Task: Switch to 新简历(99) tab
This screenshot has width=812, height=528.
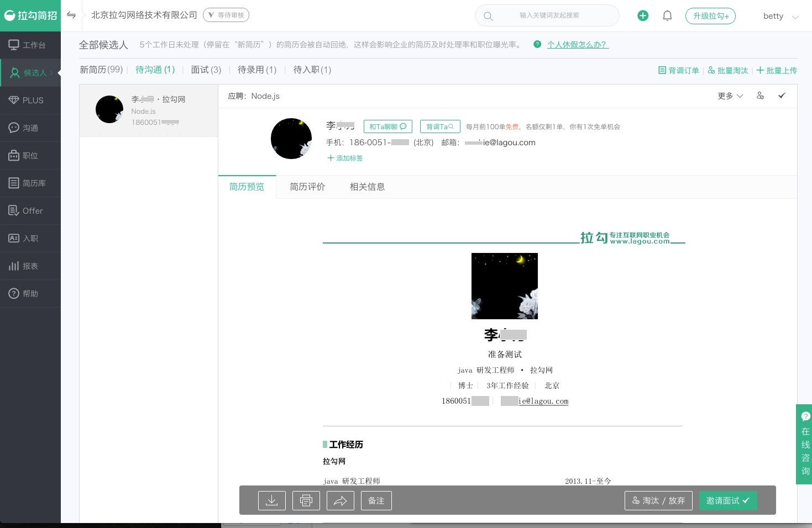Action: pos(101,70)
